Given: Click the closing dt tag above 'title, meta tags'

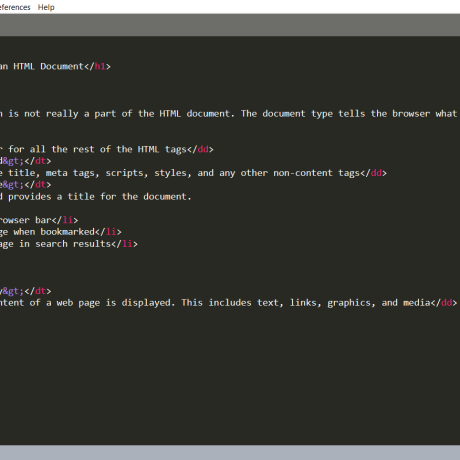Looking at the screenshot, I should coord(38,161).
